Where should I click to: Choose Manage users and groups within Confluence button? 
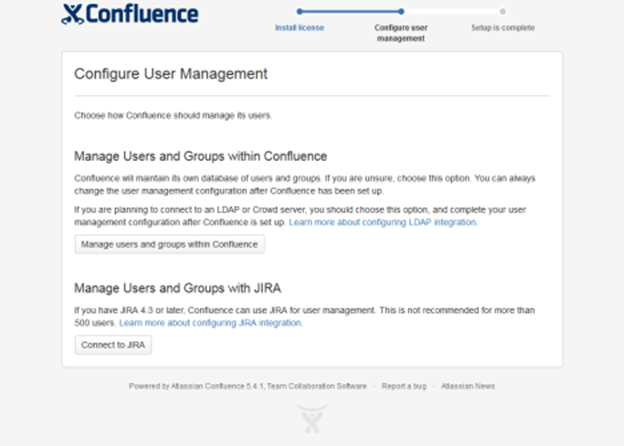[x=170, y=244]
